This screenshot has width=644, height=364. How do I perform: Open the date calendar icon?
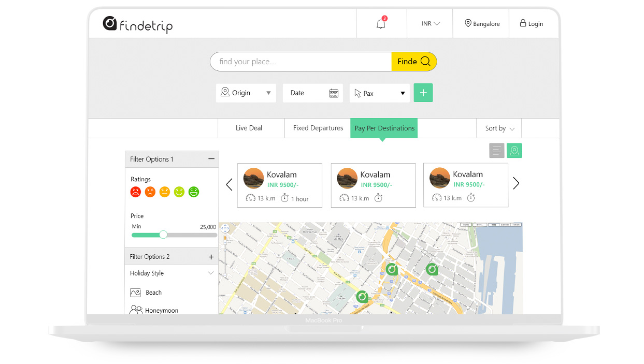click(x=334, y=93)
